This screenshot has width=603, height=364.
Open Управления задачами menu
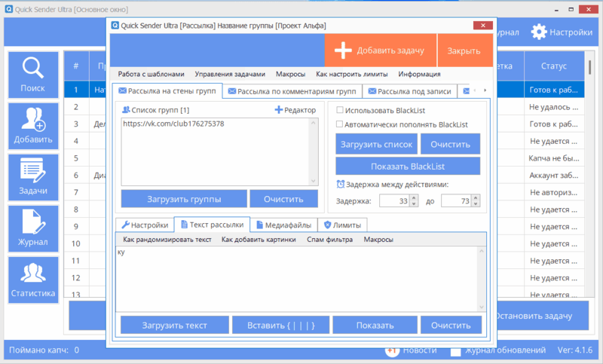(230, 74)
